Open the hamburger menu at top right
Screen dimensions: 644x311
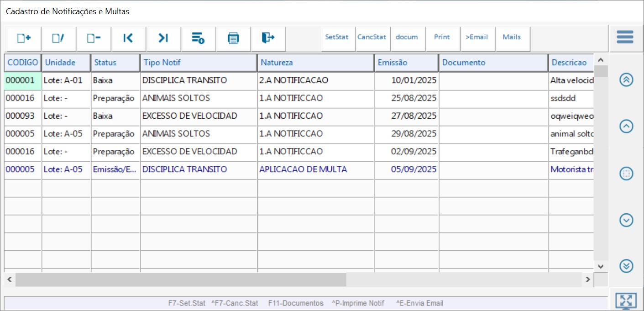point(625,37)
